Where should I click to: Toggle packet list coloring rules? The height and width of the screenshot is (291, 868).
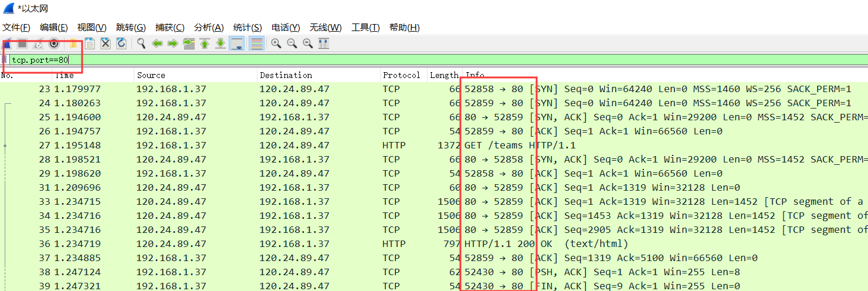(x=256, y=43)
